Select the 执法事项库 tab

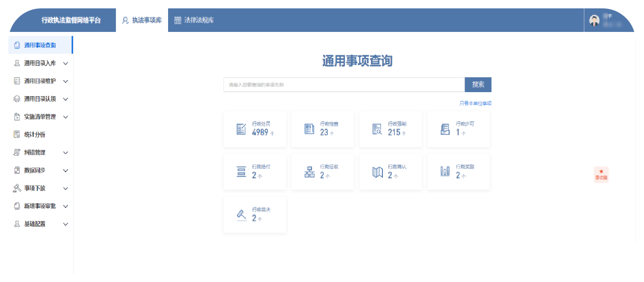142,20
